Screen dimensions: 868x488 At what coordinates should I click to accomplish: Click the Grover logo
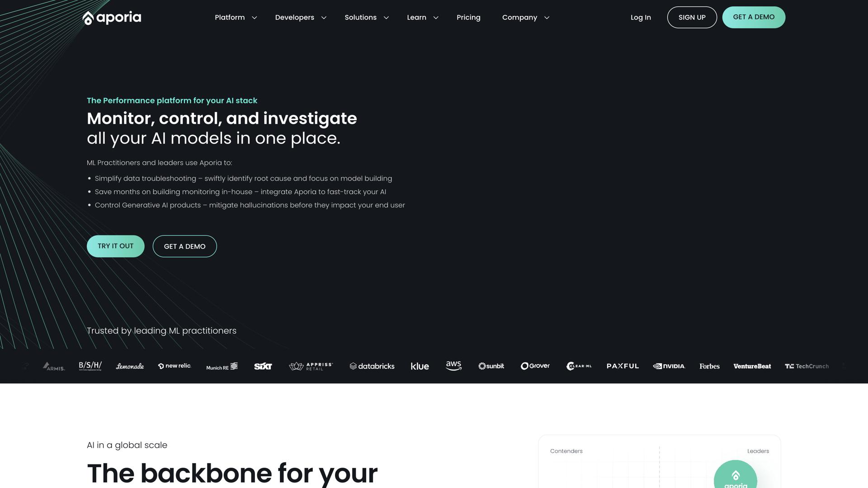(535, 366)
